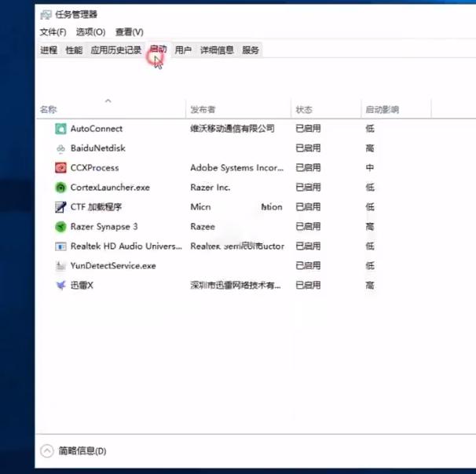Open the 选项(O) menu
The height and width of the screenshot is (474, 476).
[x=90, y=32]
